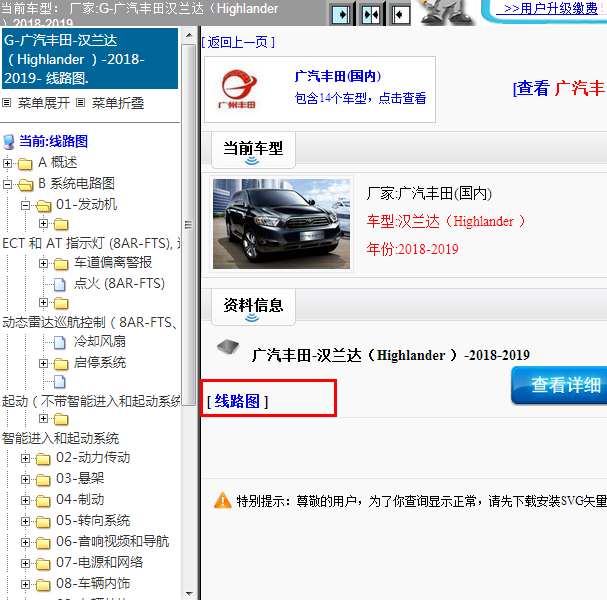Expand the 04-制动 node
Image resolution: width=607 pixels, height=600 pixels.
tap(25, 500)
